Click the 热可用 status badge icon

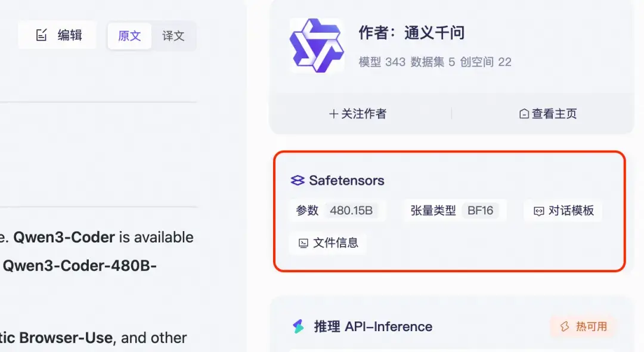pyautogui.click(x=564, y=326)
